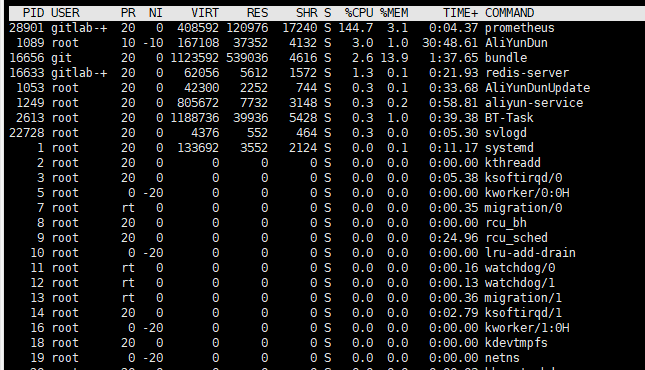Screen dimensions: 645x370
Task: Select the ksoftirqd/0 command name
Action: tap(523, 178)
